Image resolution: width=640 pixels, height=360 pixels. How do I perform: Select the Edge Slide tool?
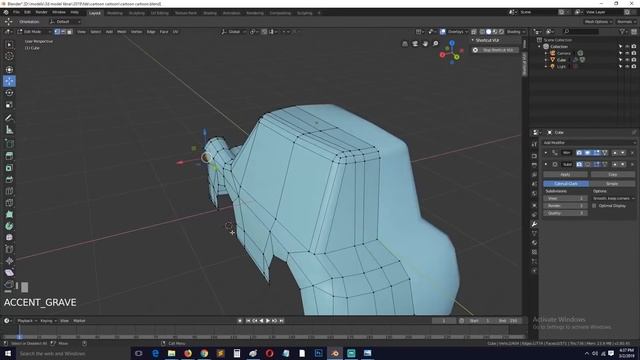pyautogui.click(x=9, y=249)
